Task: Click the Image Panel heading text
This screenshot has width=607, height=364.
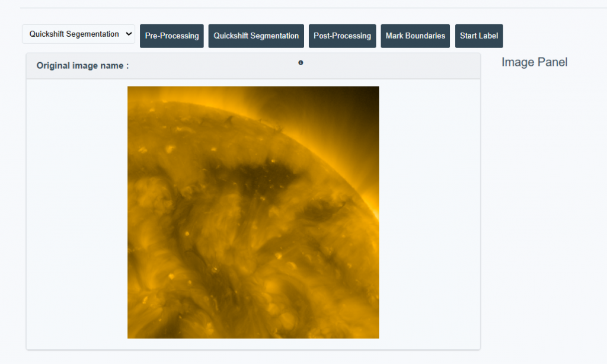Action: pos(534,62)
